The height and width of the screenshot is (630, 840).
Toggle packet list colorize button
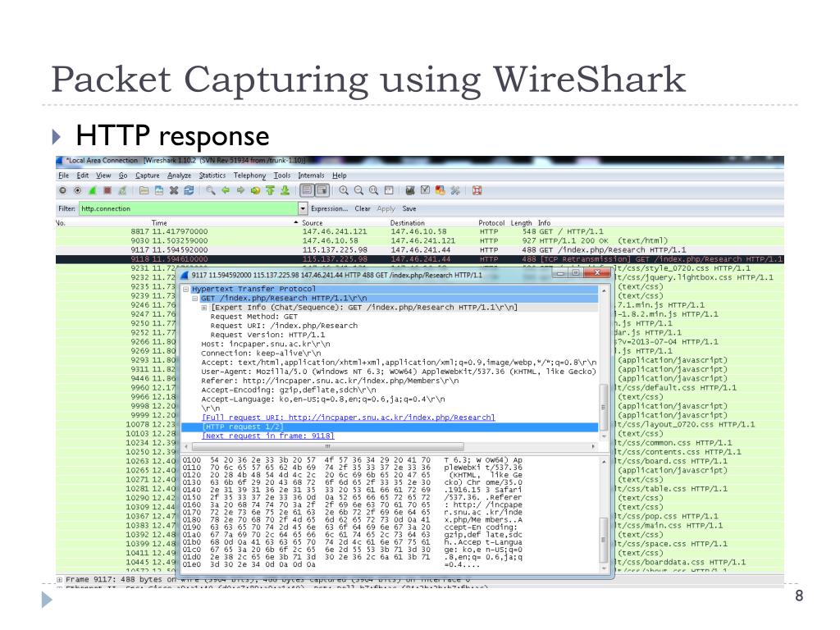coord(307,190)
